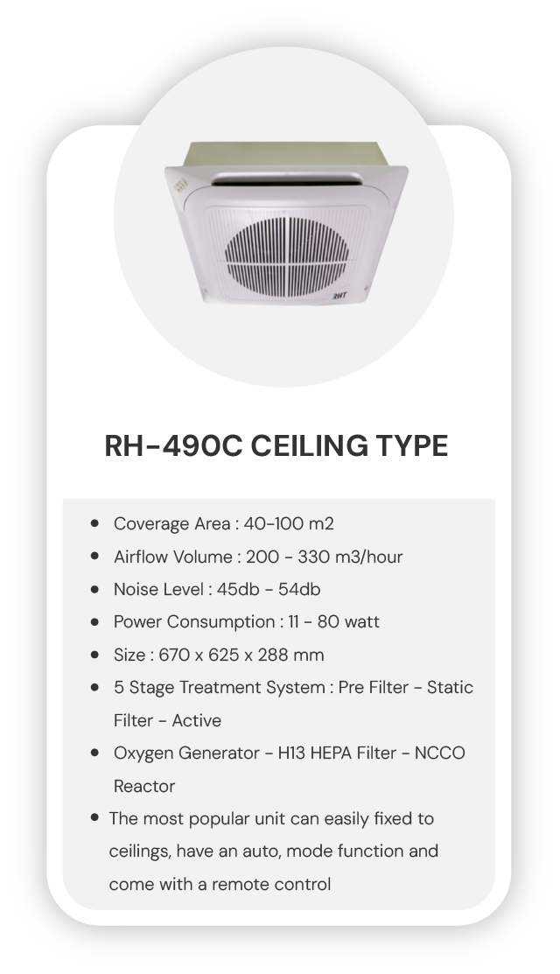Select the "RH-490C CEILING TYPE" heading

click(276, 445)
